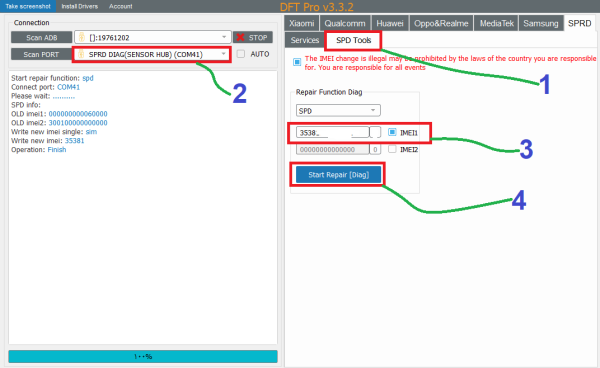Uncheck the IMEI1 checkbox
The height and width of the screenshot is (368, 600).
[x=392, y=132]
